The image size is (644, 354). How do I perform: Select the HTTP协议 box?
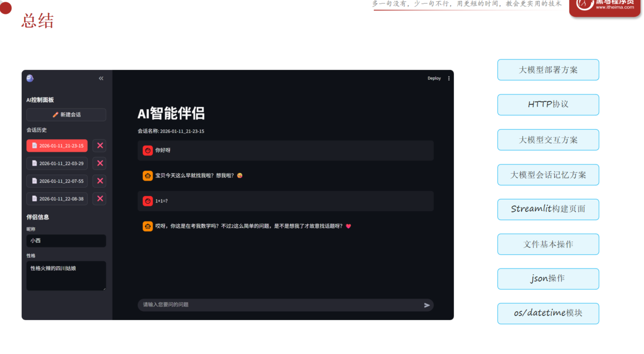[548, 105]
